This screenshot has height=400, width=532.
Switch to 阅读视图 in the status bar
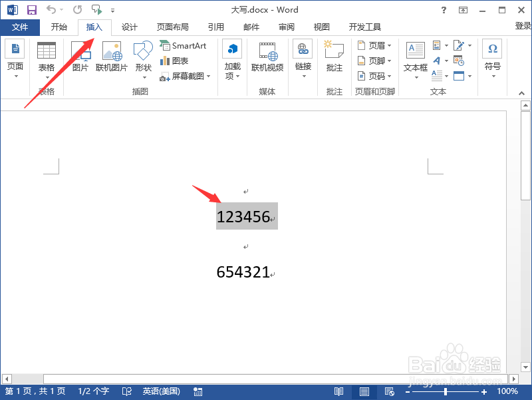point(339,392)
